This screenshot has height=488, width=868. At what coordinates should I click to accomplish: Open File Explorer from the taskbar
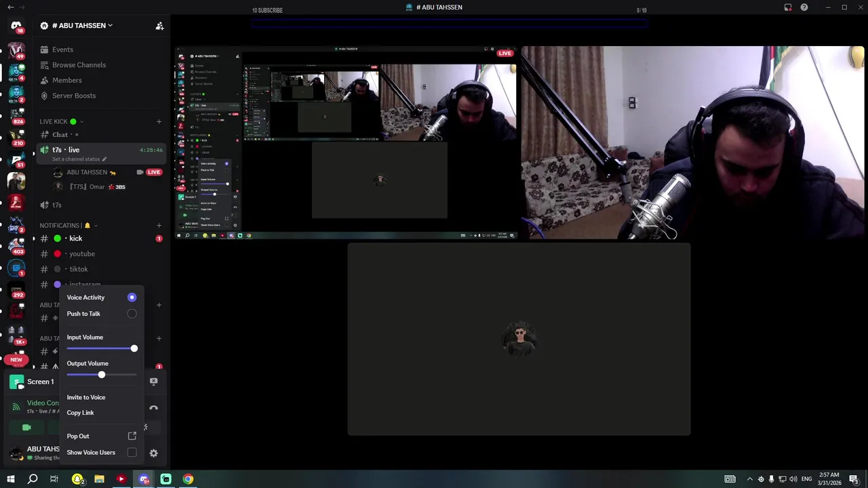tap(99, 479)
